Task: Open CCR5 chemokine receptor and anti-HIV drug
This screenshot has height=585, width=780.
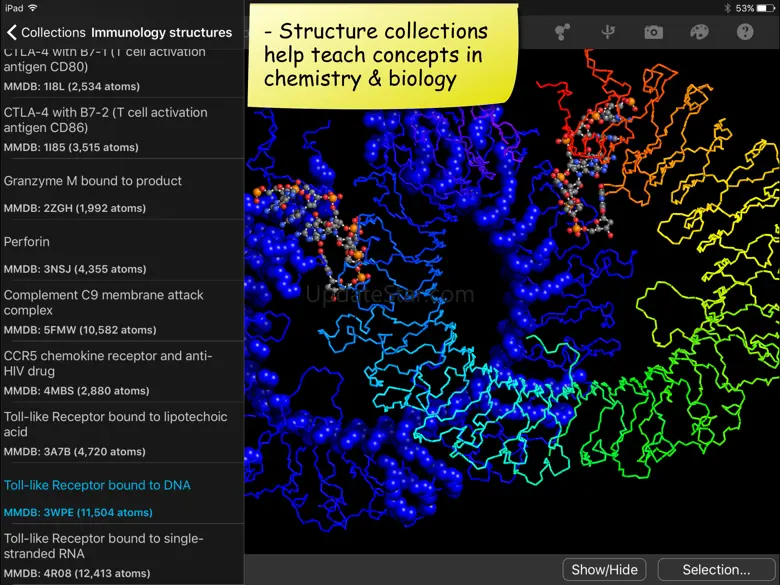Action: (122, 372)
